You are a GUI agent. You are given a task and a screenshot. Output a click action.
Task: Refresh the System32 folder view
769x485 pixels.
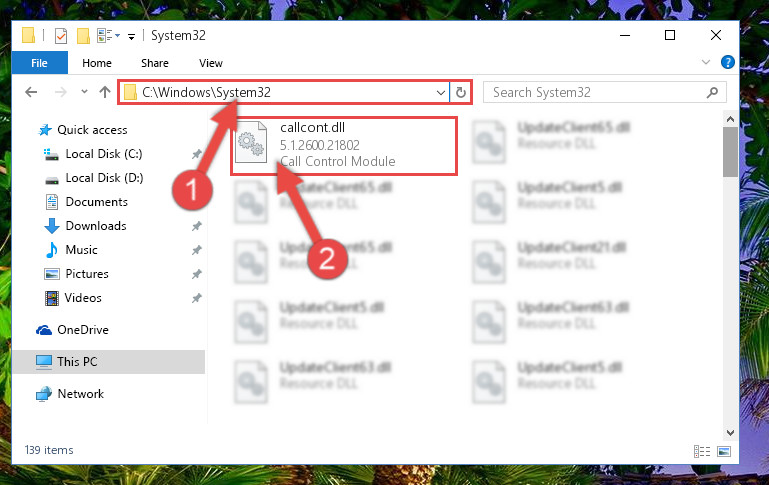pyautogui.click(x=461, y=92)
